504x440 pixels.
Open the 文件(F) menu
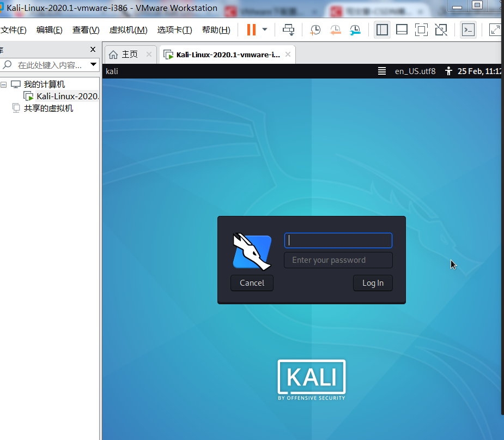pyautogui.click(x=14, y=30)
